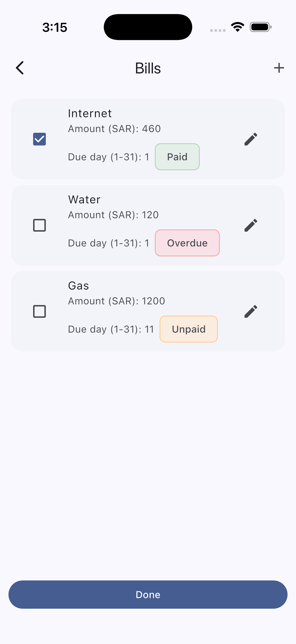Check the Gas bill checkbox
This screenshot has height=644, width=296.
point(39,311)
